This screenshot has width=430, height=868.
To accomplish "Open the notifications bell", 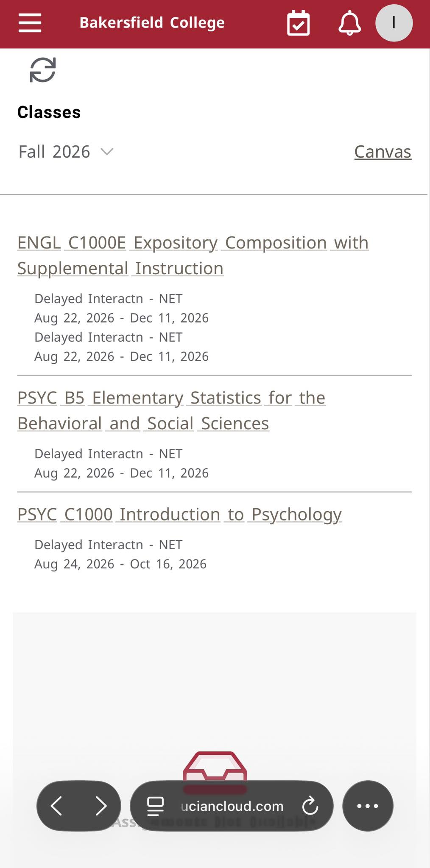I will click(x=349, y=23).
